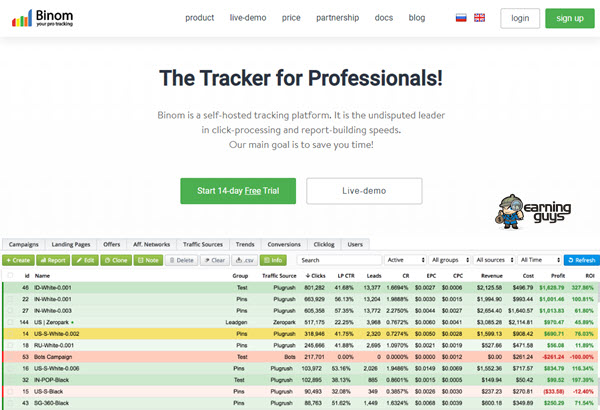
Task: Switch language with the UK flag
Action: [480, 18]
